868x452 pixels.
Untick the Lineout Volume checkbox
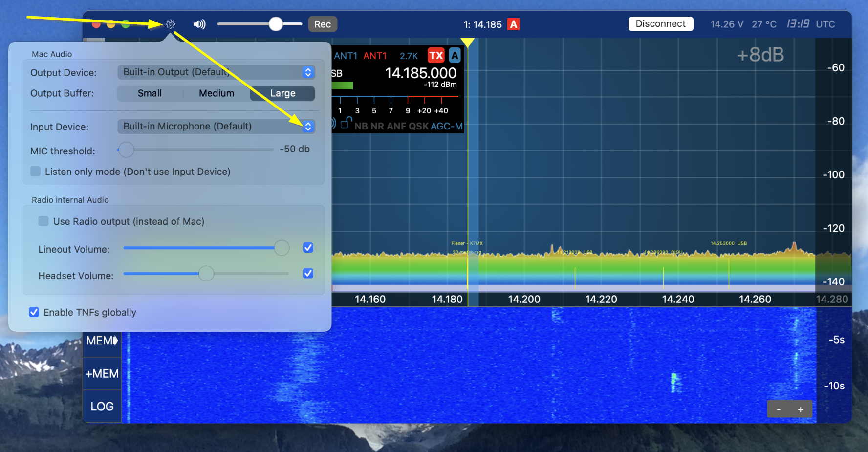pyautogui.click(x=308, y=248)
